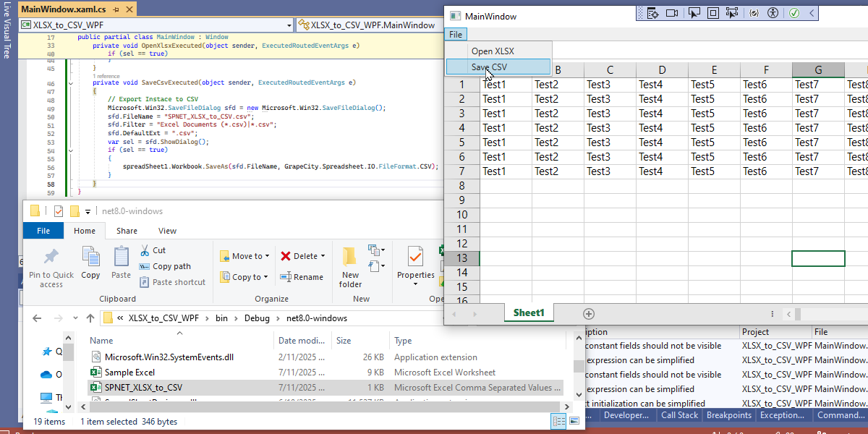Switch to Explorer's View tab
868x434 pixels.
point(167,231)
